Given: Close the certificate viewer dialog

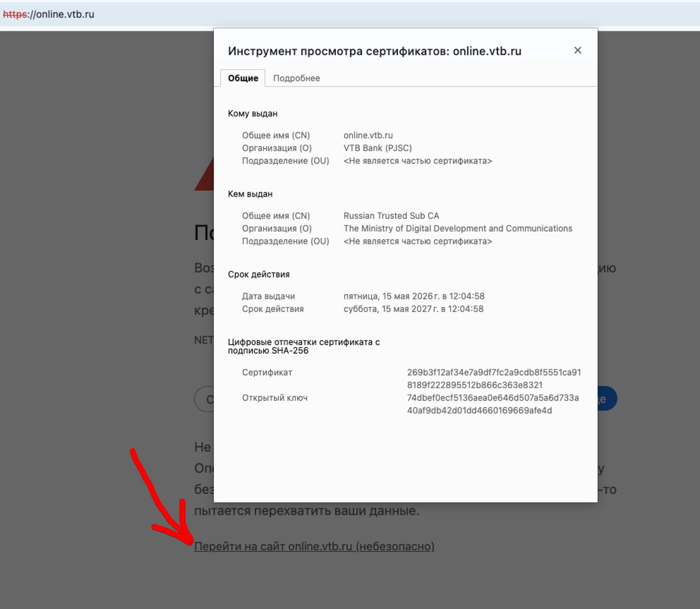Looking at the screenshot, I should pos(577,50).
